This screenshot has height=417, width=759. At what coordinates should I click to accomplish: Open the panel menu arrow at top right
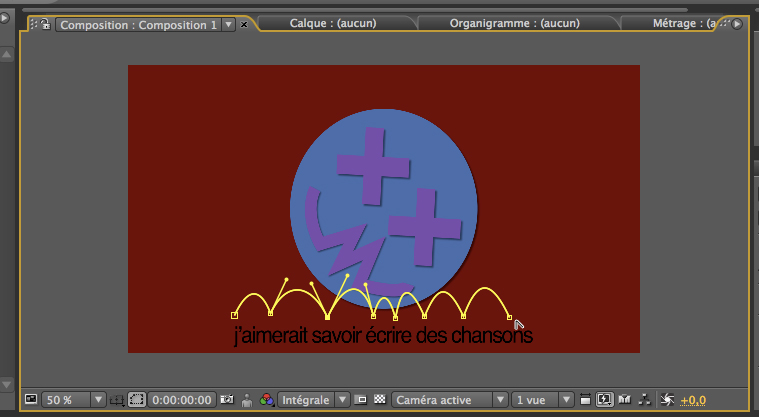tap(737, 24)
